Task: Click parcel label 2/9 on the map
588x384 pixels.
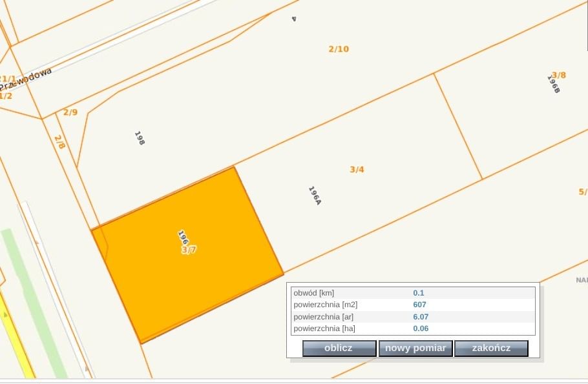Action: [70, 112]
